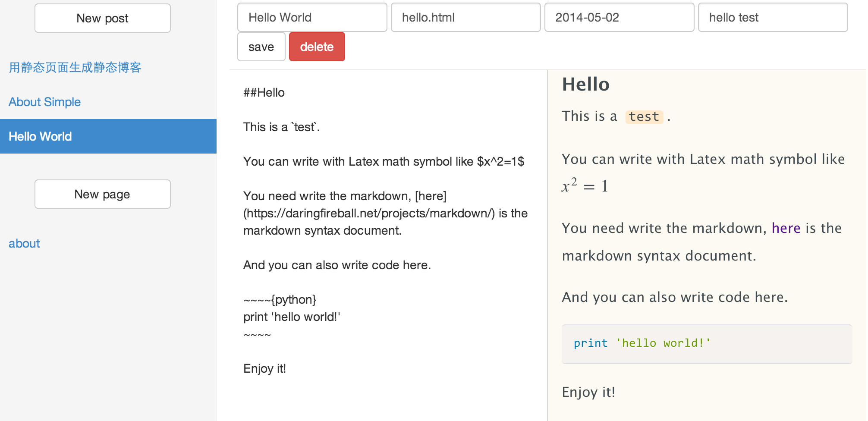Image resolution: width=868 pixels, height=421 pixels.
Task: Click the Hello heading in preview pane
Action: click(586, 84)
